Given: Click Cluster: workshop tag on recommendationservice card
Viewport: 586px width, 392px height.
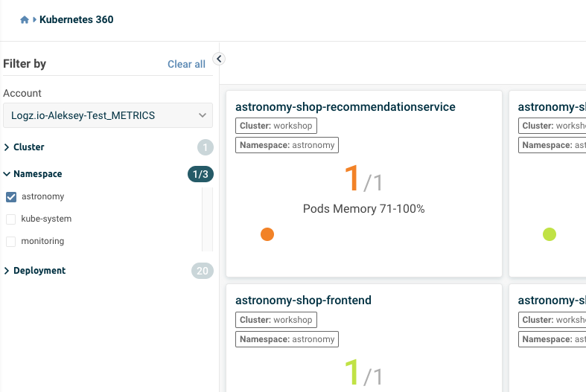Looking at the screenshot, I should (x=276, y=126).
